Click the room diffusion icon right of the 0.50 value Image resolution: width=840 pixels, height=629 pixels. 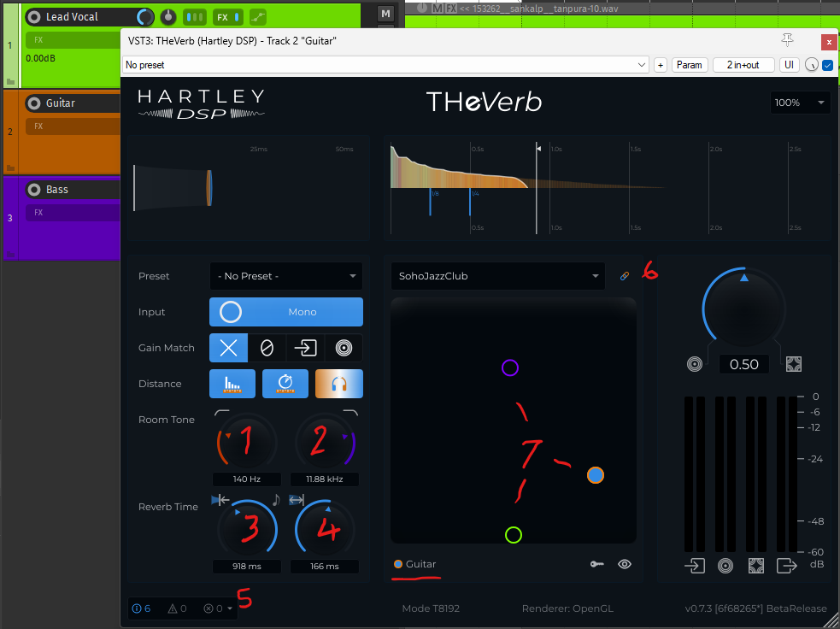[793, 364]
